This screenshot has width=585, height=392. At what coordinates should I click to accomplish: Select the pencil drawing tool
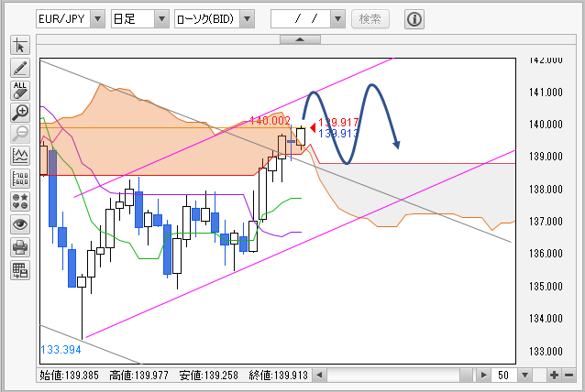20,68
